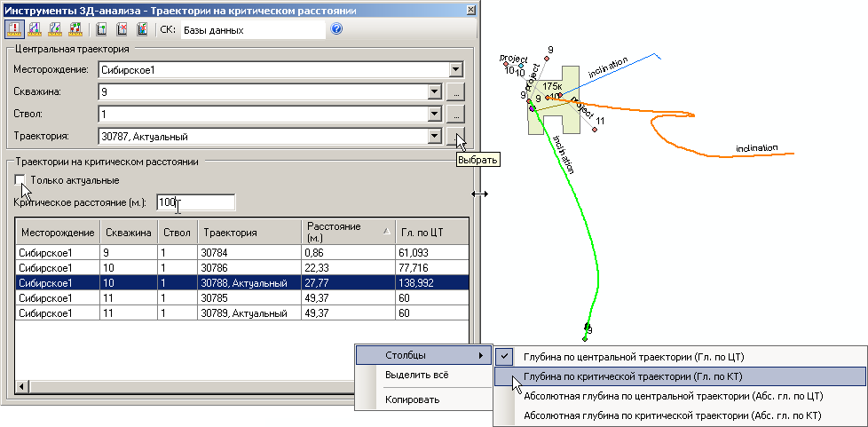Screen dimensions: 868x427
Task: Choose 'Выделить всё' in context menu
Action: pyautogui.click(x=416, y=376)
